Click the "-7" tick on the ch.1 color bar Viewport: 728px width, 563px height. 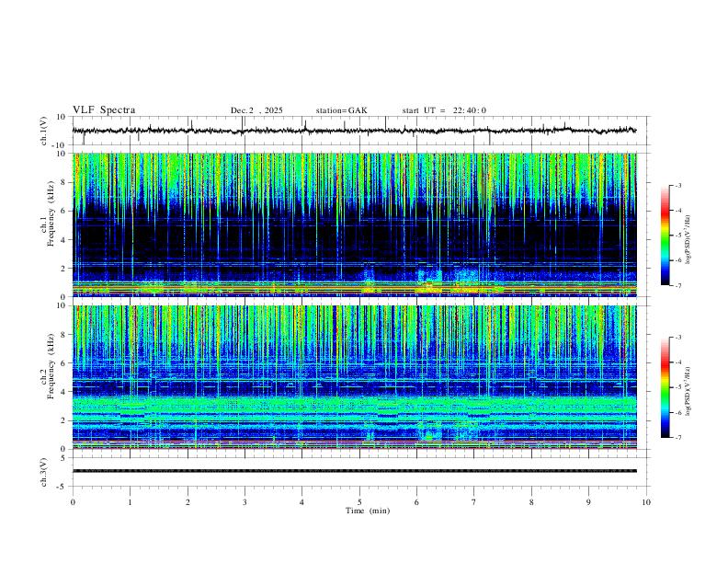click(678, 286)
